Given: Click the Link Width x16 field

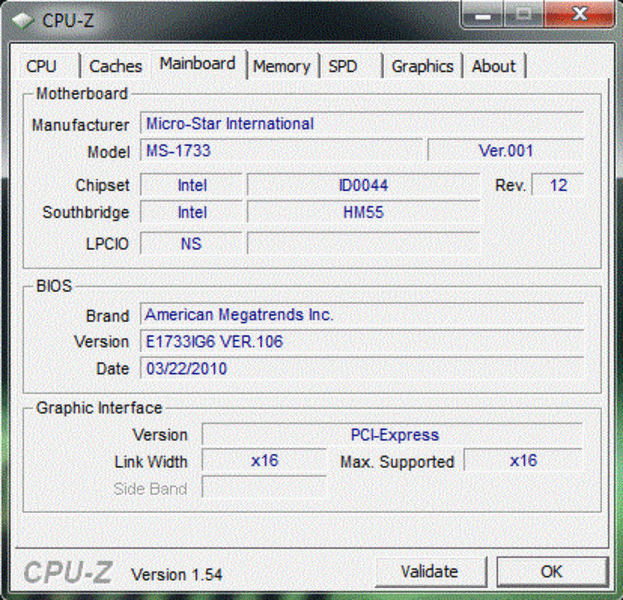Looking at the screenshot, I should 264,461.
